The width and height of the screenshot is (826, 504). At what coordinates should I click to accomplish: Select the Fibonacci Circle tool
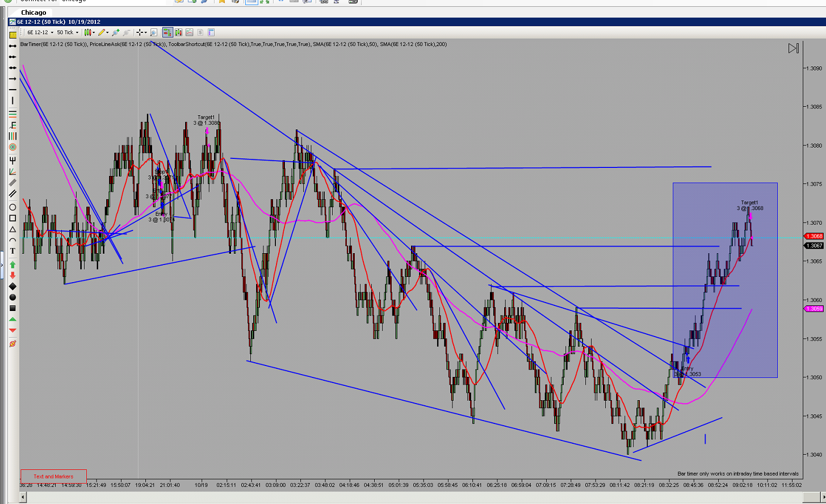(12, 147)
